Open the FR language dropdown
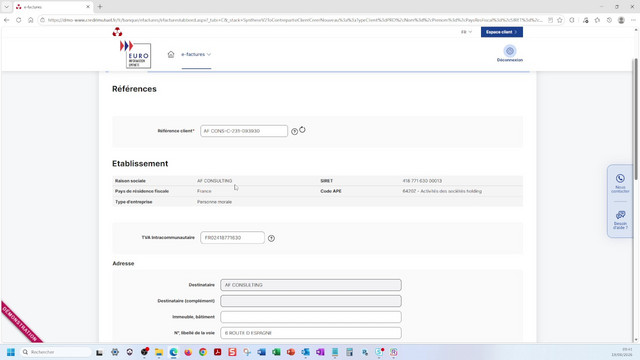 pyautogui.click(x=467, y=32)
